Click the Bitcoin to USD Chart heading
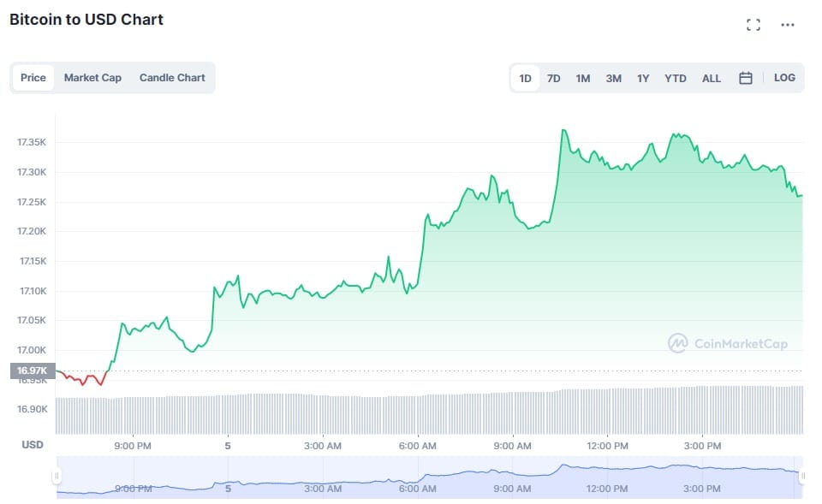The width and height of the screenshot is (822, 504). tap(86, 20)
